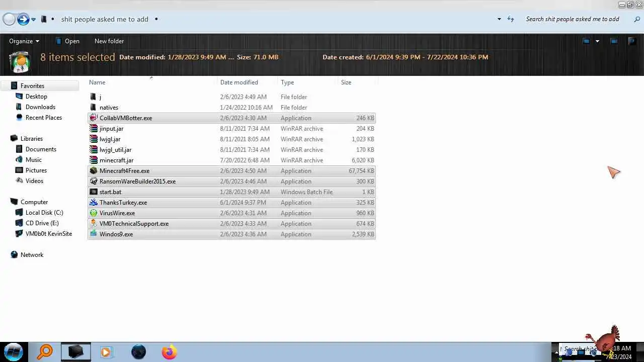Viewport: 644px width, 362px height.
Task: Click the j folder icon
Action: click(x=93, y=97)
